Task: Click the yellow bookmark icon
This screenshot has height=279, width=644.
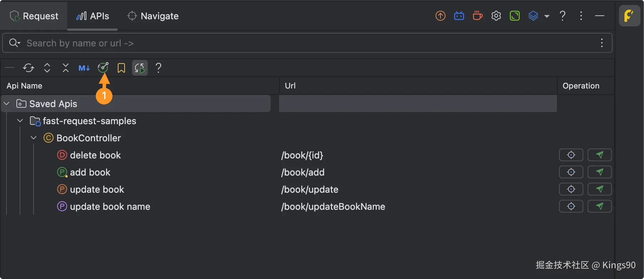Action: pos(121,68)
